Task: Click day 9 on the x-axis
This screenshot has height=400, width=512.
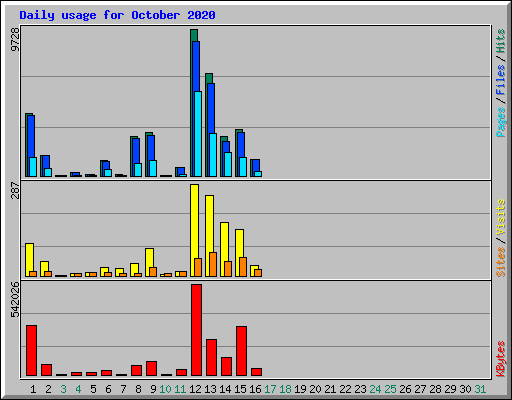Action: [x=153, y=389]
